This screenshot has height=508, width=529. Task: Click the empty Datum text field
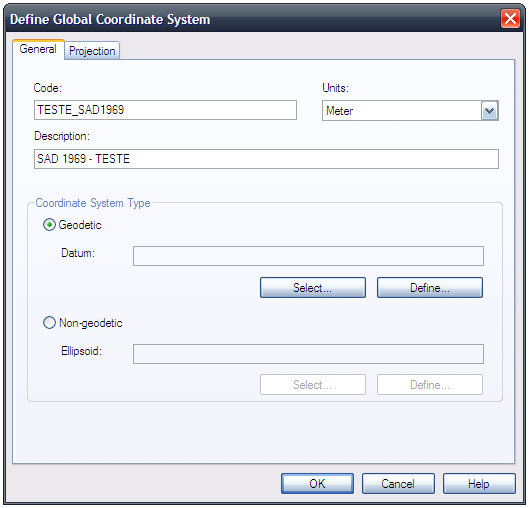click(308, 256)
